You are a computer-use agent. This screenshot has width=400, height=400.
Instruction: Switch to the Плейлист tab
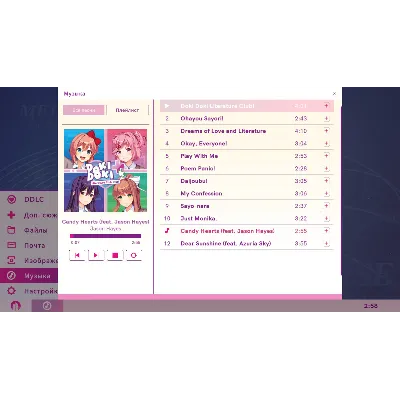127,110
